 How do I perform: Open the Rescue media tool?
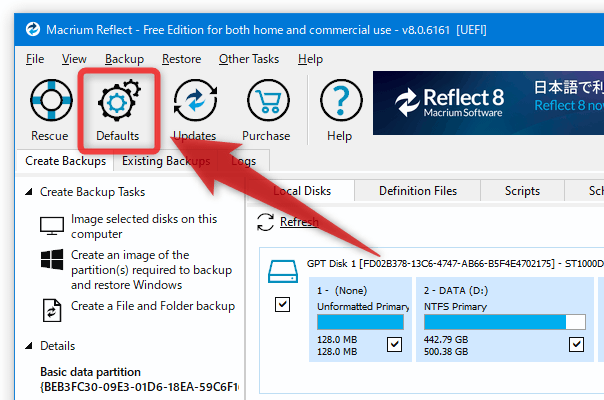click(51, 100)
